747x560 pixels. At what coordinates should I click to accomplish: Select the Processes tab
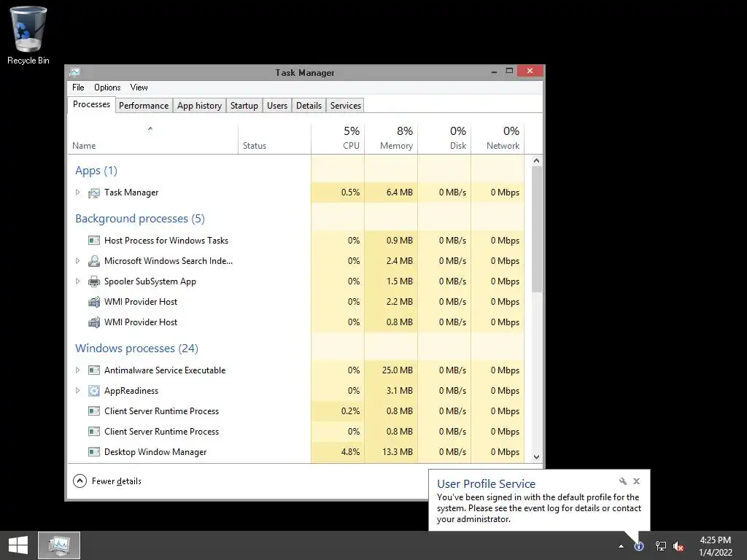tap(91, 104)
